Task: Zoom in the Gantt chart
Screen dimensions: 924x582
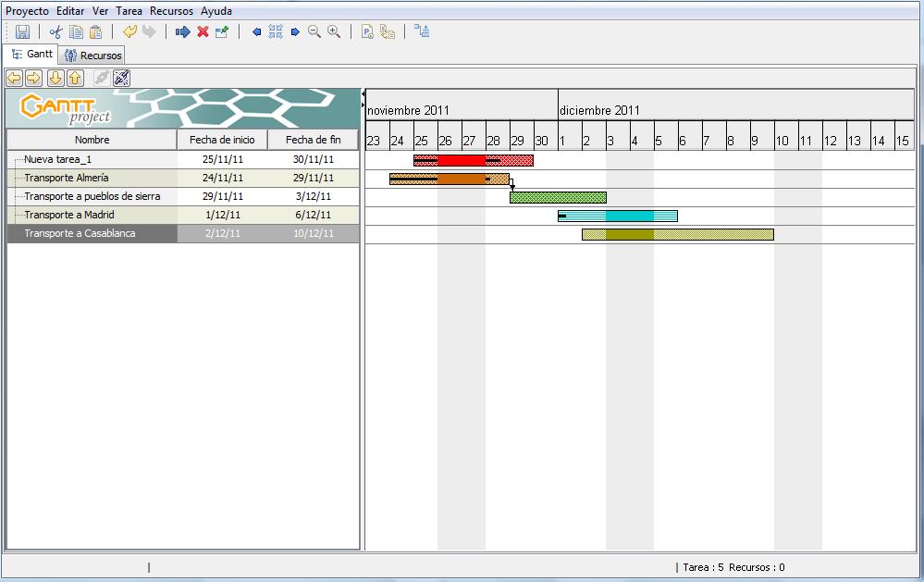Action: pyautogui.click(x=334, y=31)
